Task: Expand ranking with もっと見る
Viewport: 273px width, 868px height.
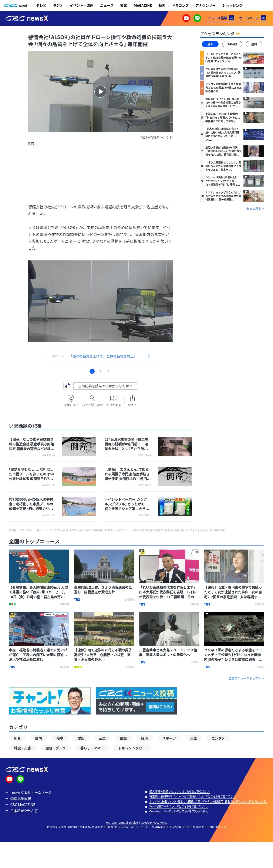Action: click(255, 209)
